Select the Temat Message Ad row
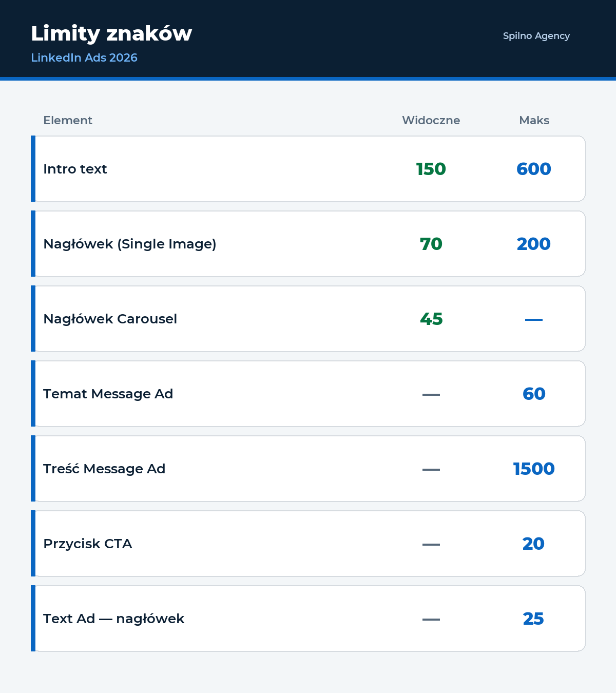The image size is (616, 693). point(308,394)
